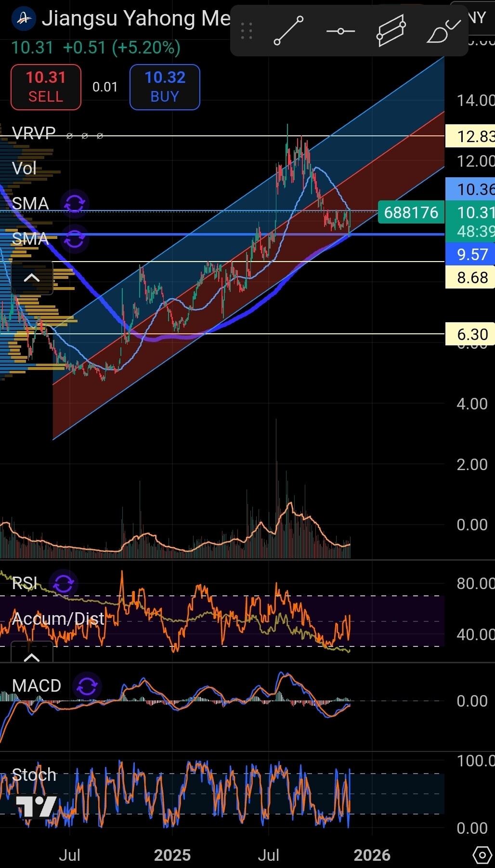Click the purple refresh icon beside RSI
This screenshot has width=495, height=868.
[64, 584]
